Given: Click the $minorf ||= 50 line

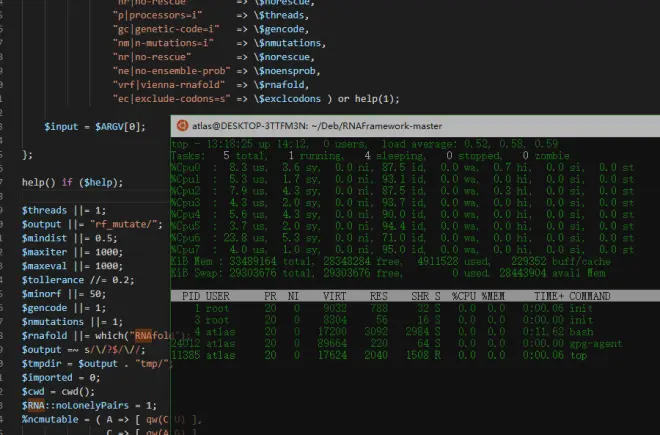Looking at the screenshot, I should point(64,294).
